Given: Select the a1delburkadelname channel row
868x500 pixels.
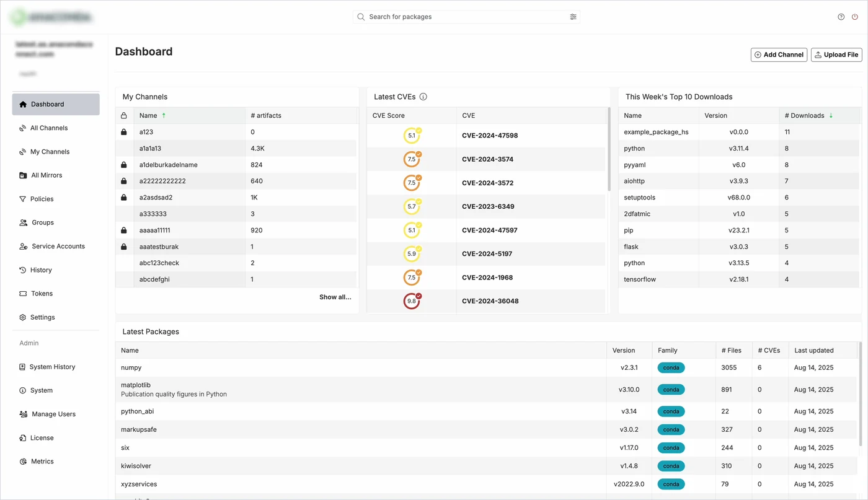Looking at the screenshot, I should tap(236, 165).
